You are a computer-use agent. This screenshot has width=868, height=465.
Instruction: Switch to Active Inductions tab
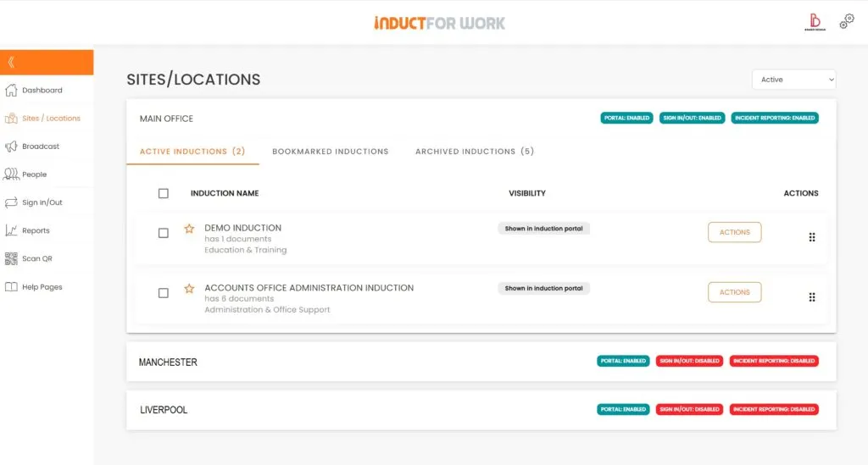192,152
